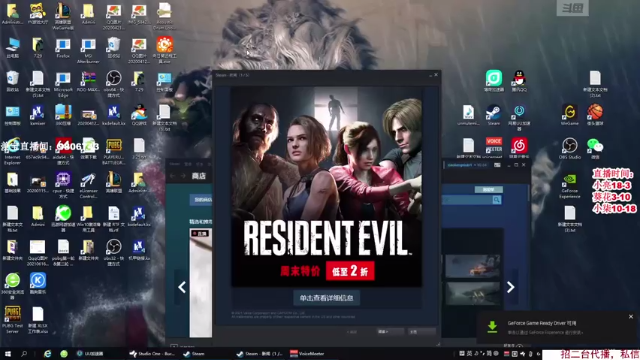Open the 360 compression desktop icon

pos(63,114)
